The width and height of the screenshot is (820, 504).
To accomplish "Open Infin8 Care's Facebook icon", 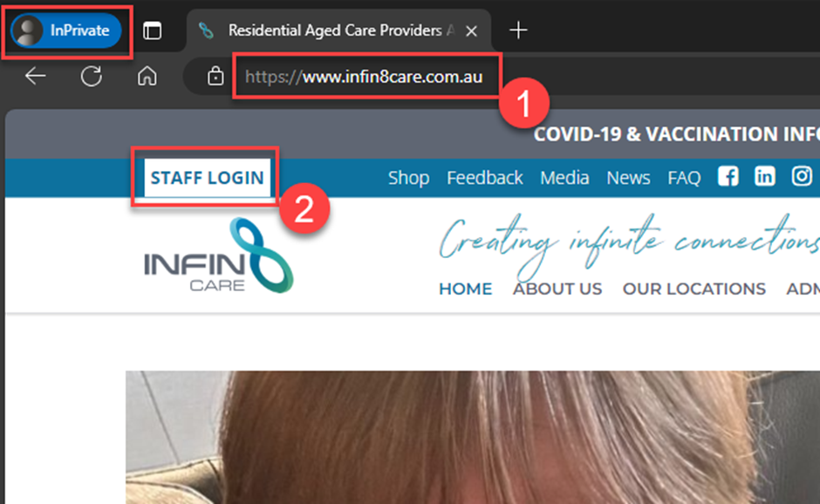I will pos(728,176).
